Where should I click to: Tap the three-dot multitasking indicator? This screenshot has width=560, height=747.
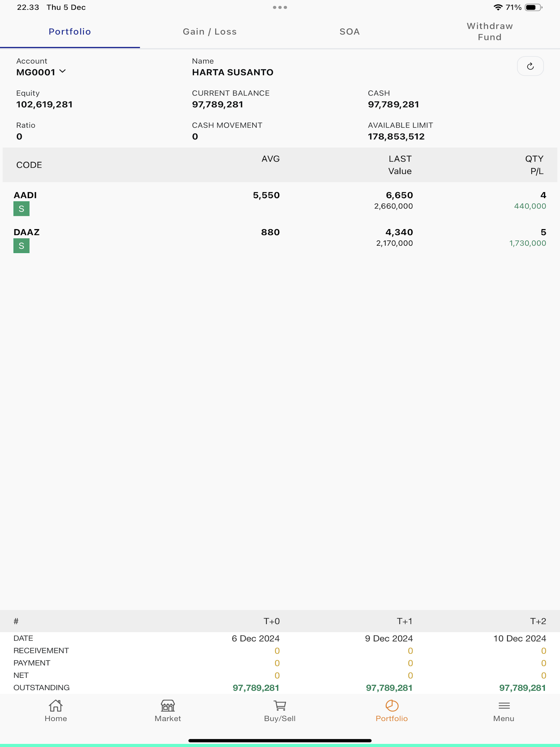pyautogui.click(x=280, y=7)
